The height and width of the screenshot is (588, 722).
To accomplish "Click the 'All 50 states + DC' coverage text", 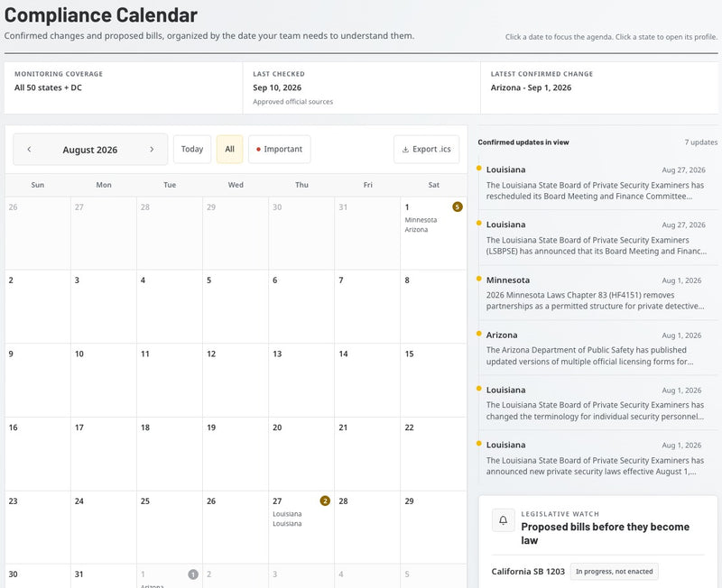I will 48,87.
